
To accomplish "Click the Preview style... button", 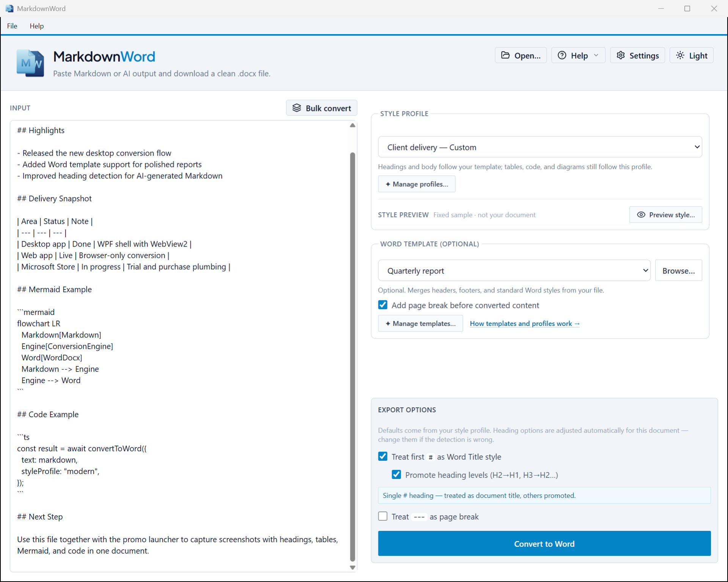I will coord(665,215).
